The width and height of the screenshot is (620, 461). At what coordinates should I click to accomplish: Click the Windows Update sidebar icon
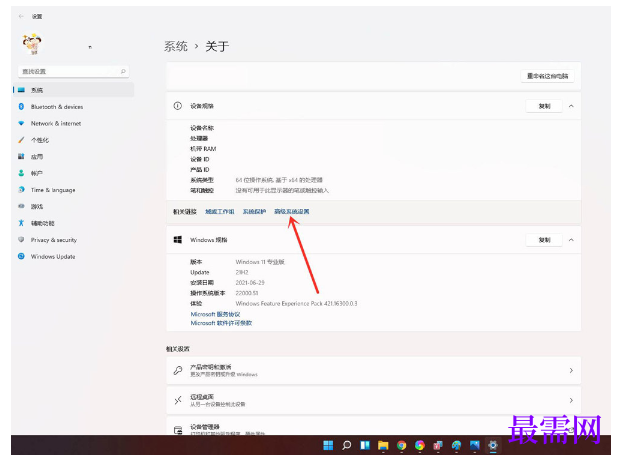(x=21, y=256)
